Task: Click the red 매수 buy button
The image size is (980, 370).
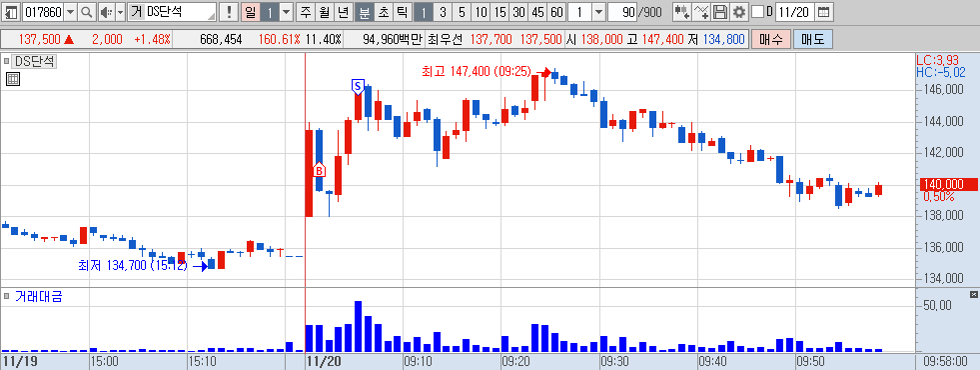Action: pos(770,39)
